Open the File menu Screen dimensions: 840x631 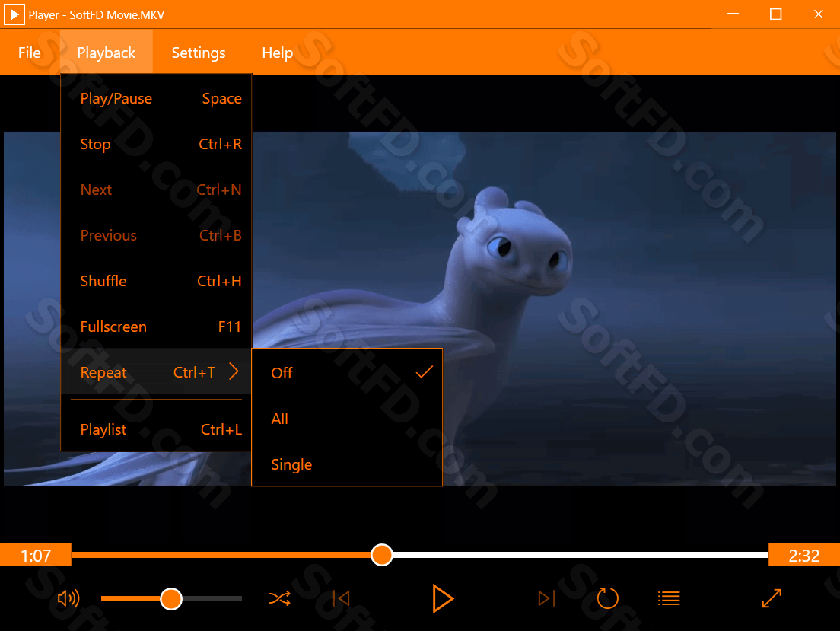tap(30, 53)
